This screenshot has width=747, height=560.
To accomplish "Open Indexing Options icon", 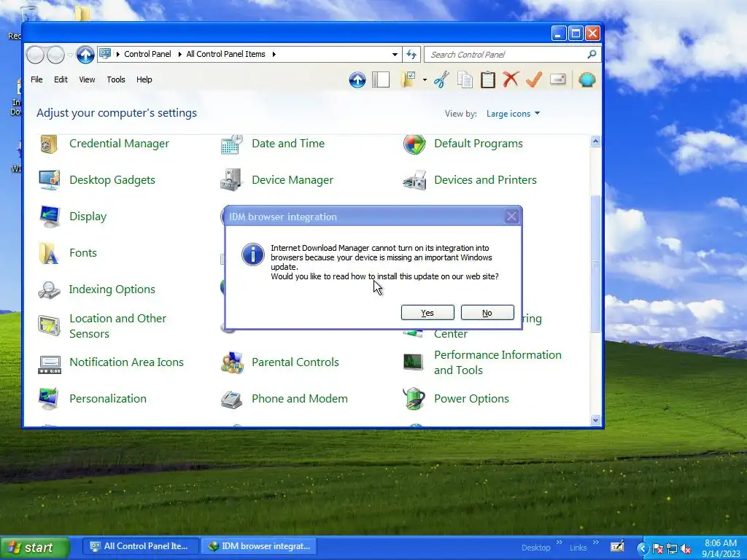I will (x=49, y=289).
